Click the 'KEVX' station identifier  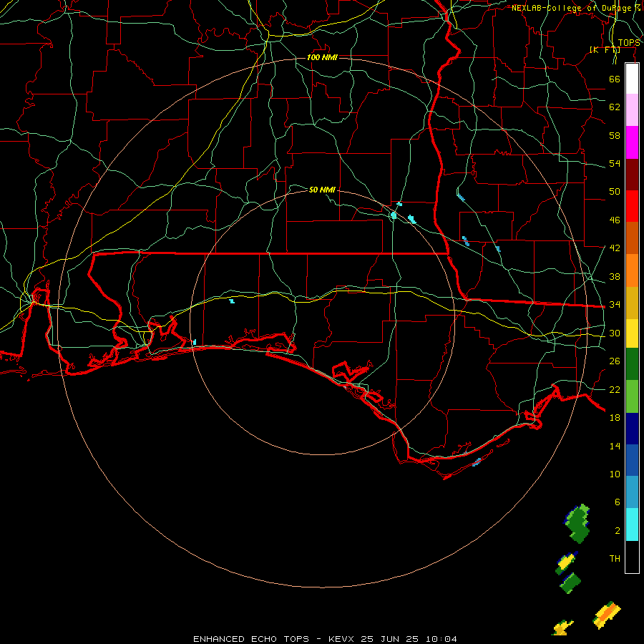[341, 639]
